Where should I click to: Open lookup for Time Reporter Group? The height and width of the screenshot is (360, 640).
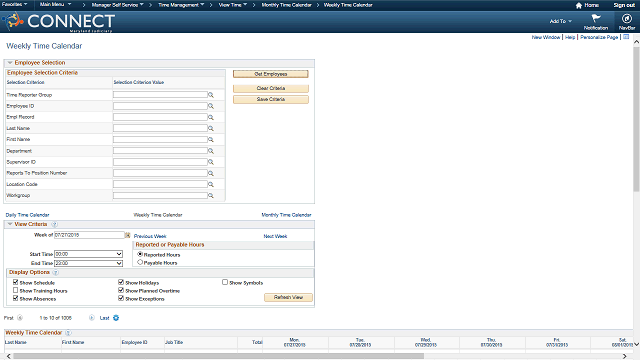click(211, 95)
